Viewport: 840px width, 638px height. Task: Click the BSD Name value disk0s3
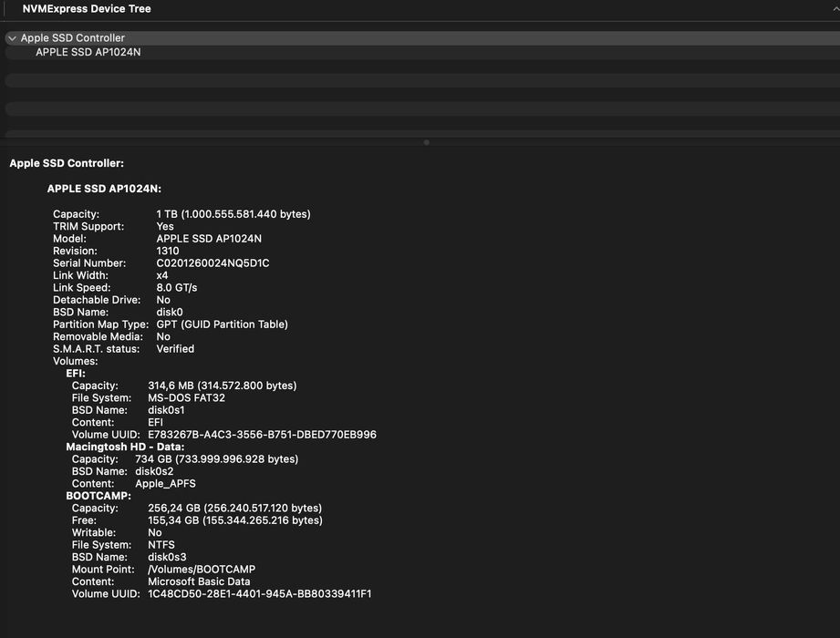point(167,557)
